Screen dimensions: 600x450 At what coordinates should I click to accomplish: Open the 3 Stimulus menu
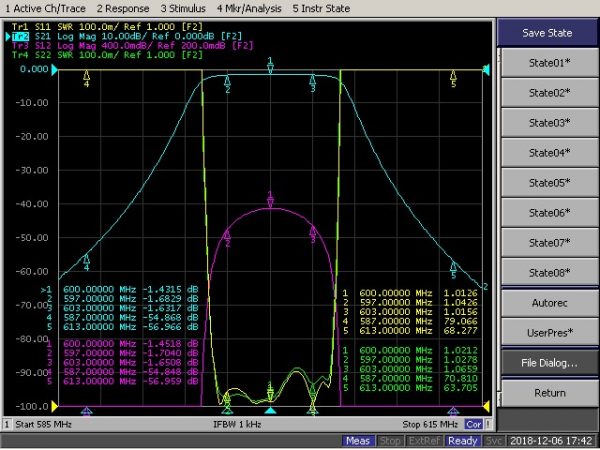(183, 8)
